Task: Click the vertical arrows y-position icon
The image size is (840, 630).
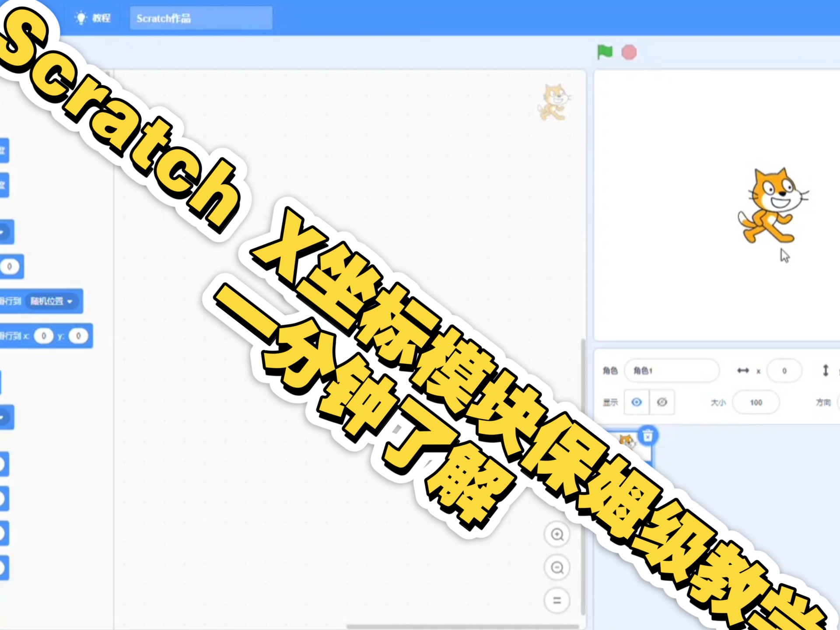Action: 826,371
